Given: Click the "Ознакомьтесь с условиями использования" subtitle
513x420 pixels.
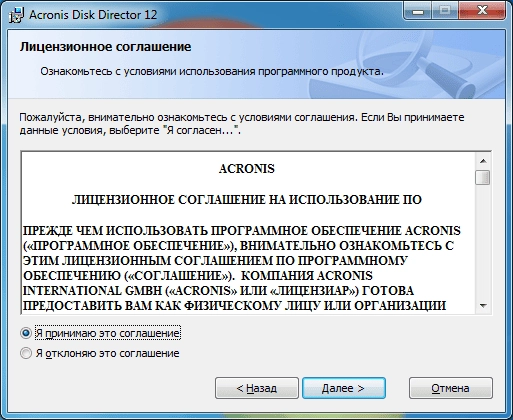Looking at the screenshot, I should point(212,71).
